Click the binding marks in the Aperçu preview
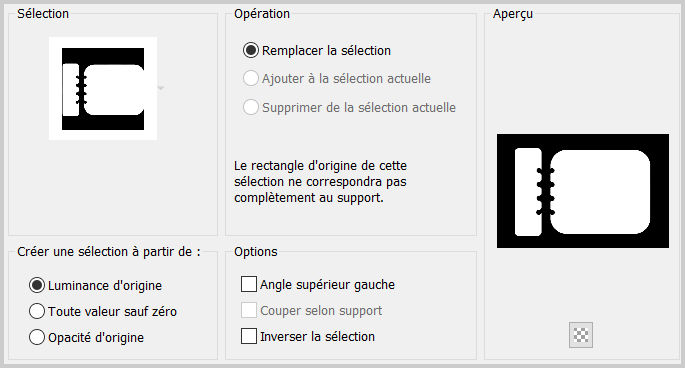 coord(546,191)
